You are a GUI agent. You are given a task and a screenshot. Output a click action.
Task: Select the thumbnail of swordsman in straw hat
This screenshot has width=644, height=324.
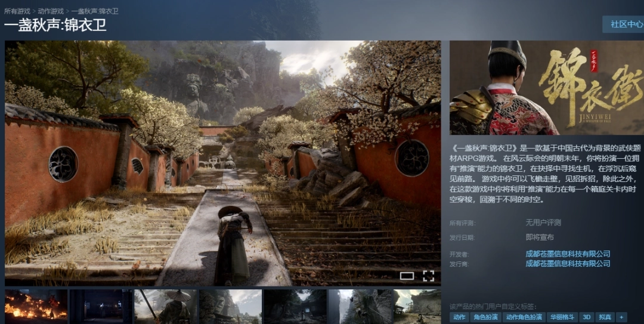165,307
